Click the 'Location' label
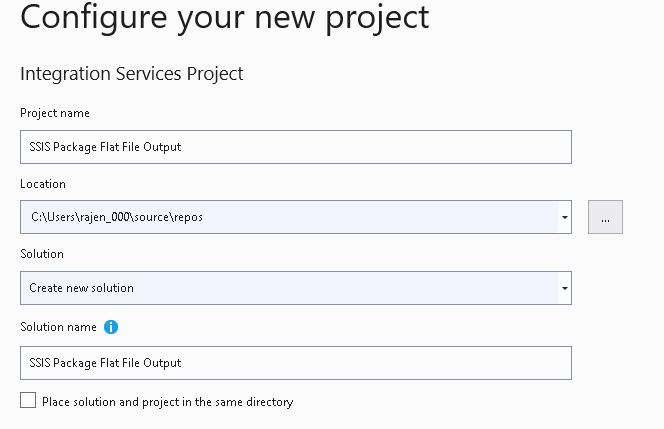Image resolution: width=664 pixels, height=429 pixels. point(43,184)
